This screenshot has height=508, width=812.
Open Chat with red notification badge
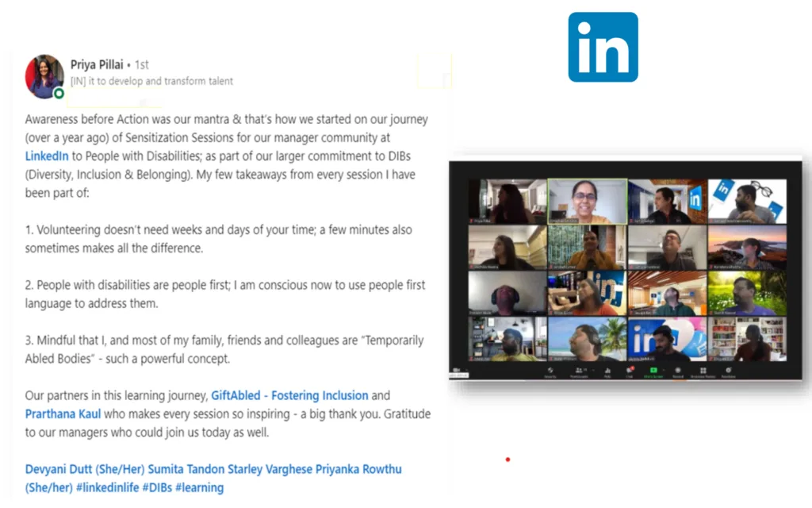click(630, 373)
